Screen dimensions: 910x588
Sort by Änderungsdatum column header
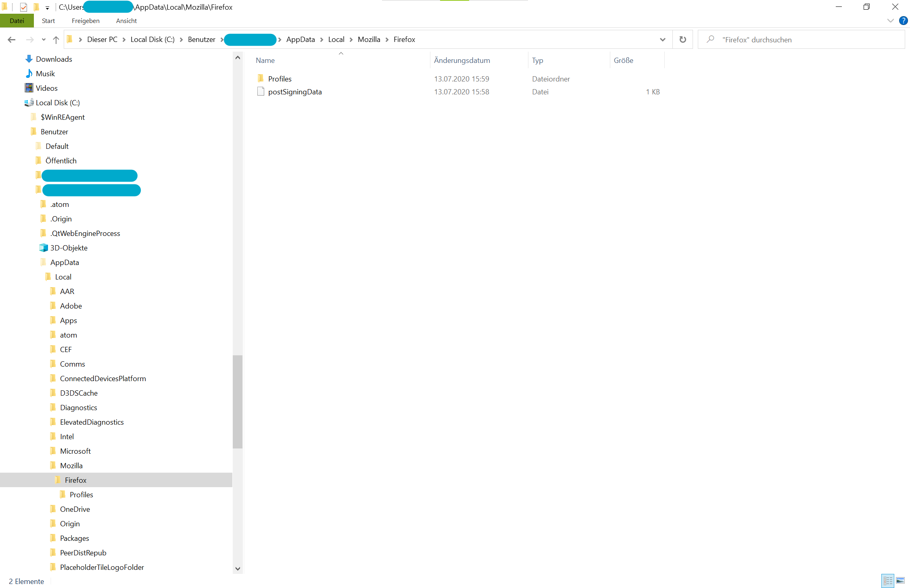462,60
